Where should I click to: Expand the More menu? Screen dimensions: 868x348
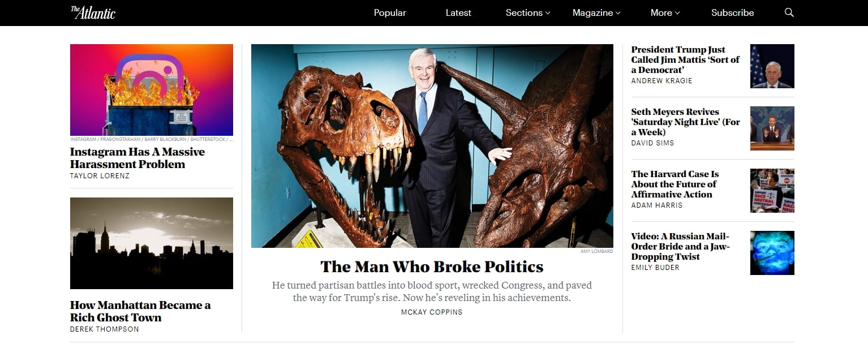coord(665,12)
